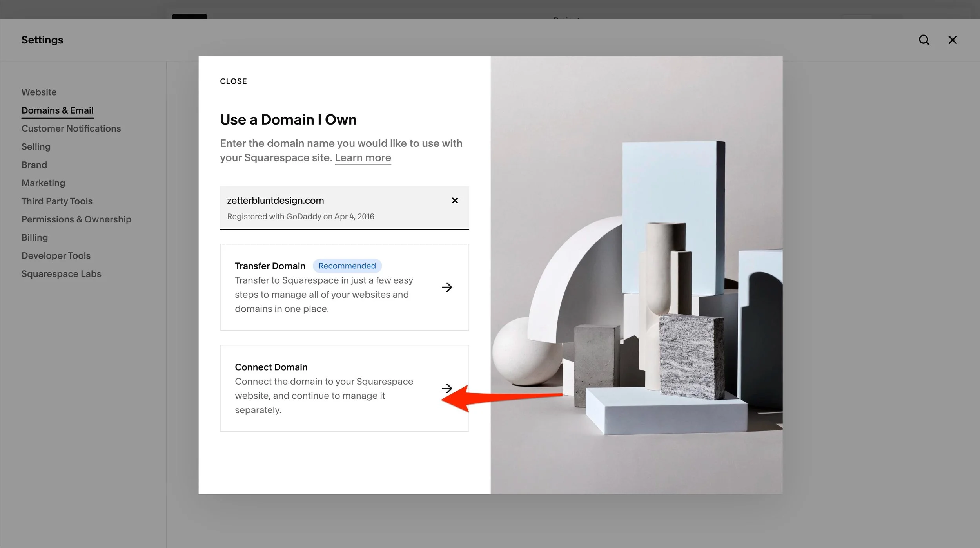Select Permissions & Ownership
Viewport: 980px width, 548px height.
[x=76, y=219]
